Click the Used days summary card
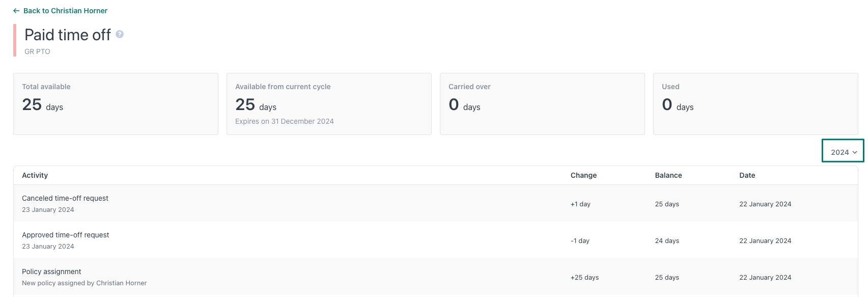 coord(755,104)
